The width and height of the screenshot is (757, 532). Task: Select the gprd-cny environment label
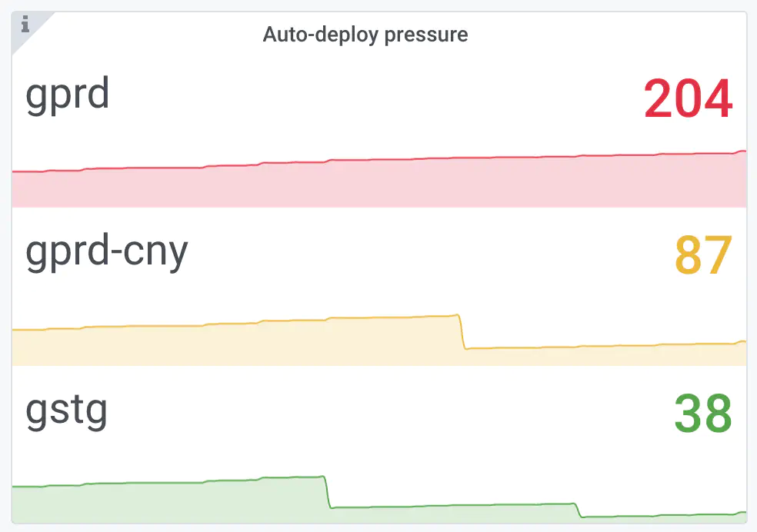tap(107, 253)
